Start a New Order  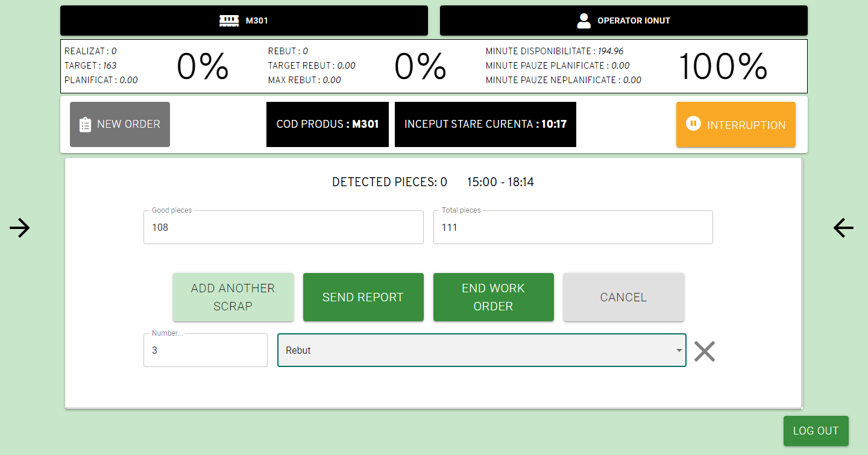tap(120, 124)
